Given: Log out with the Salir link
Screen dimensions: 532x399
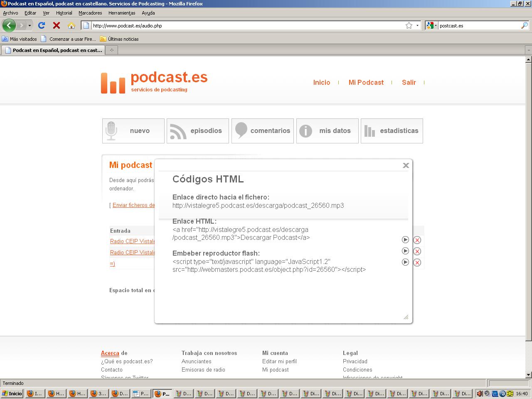Looking at the screenshot, I should click(x=409, y=82).
